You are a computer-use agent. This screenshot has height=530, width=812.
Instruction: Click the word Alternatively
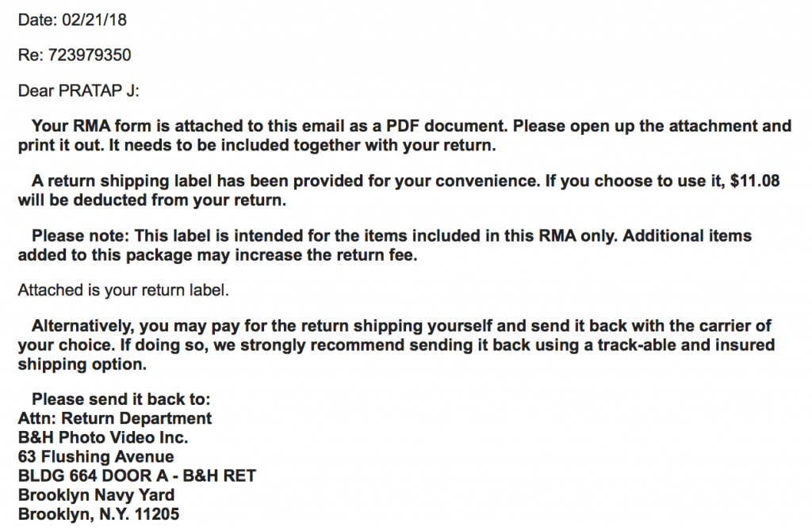[x=82, y=326]
